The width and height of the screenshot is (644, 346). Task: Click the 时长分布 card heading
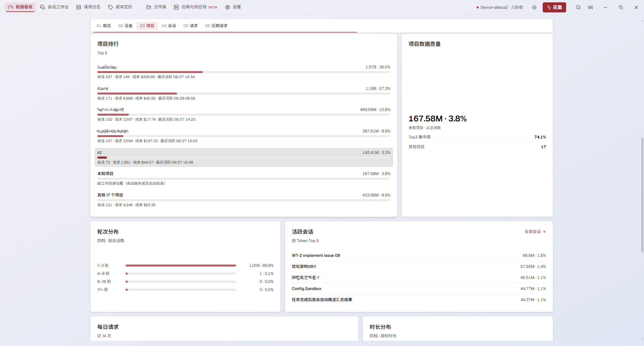(380, 327)
